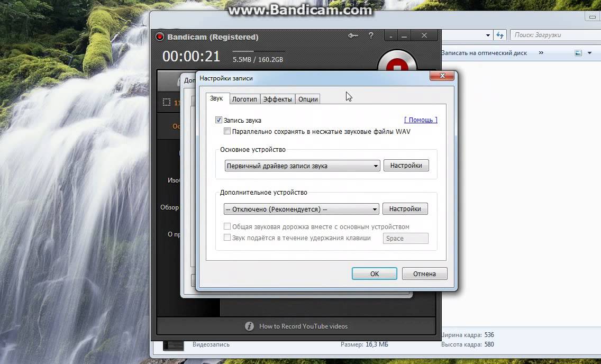
Task: Open the Основное устройство dropdown
Action: pos(302,166)
